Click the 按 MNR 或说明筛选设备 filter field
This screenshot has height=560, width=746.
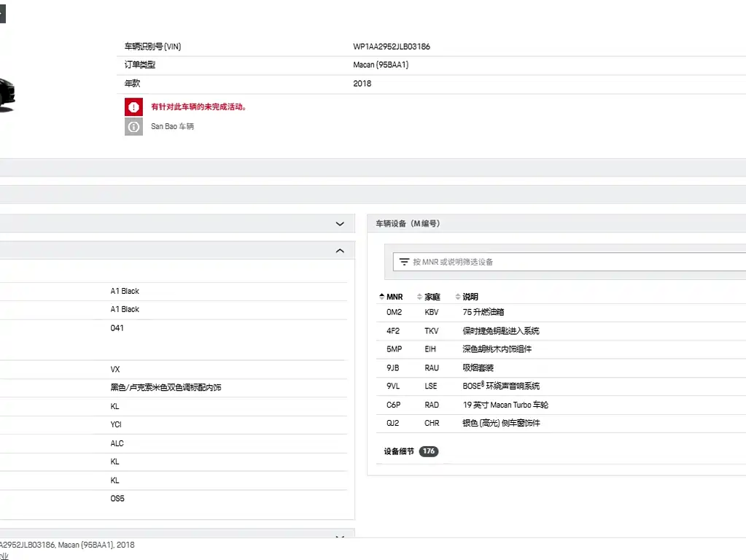point(569,262)
